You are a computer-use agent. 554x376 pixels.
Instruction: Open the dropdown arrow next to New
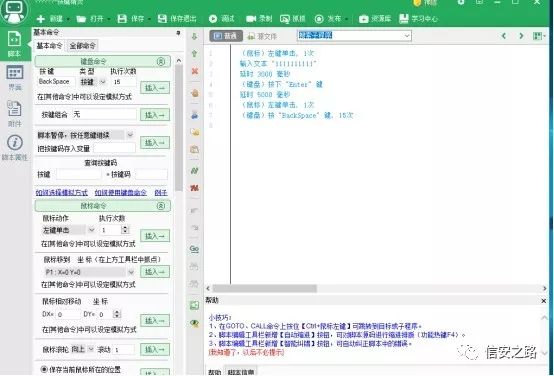tap(68, 19)
